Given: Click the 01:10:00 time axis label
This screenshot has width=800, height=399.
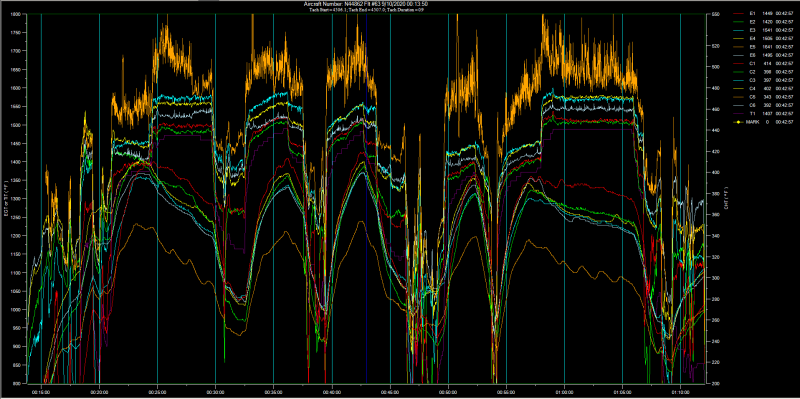Looking at the screenshot, I should click(681, 391).
